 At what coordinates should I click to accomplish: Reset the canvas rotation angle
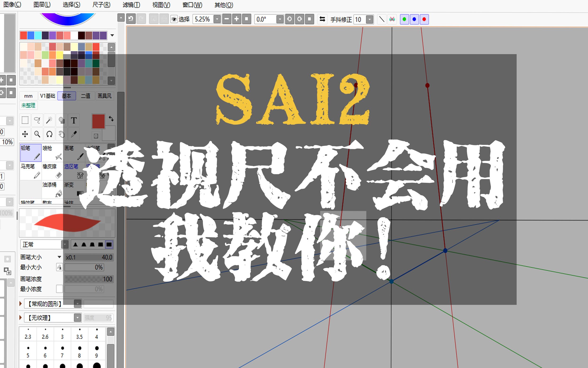(x=309, y=19)
